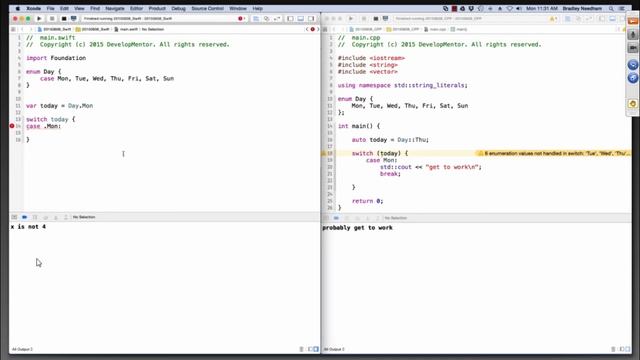Open the Apple menu
This screenshot has width=640, height=360.
(x=18, y=9)
